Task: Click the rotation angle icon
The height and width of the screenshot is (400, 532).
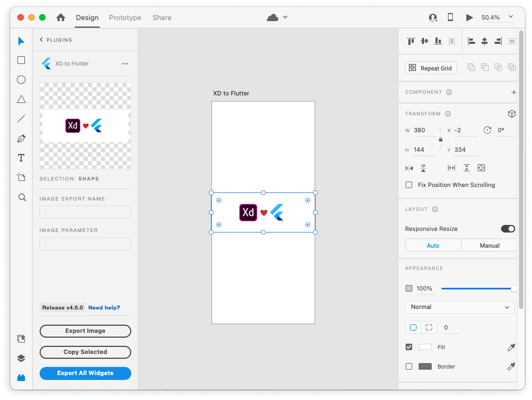Action: click(487, 130)
